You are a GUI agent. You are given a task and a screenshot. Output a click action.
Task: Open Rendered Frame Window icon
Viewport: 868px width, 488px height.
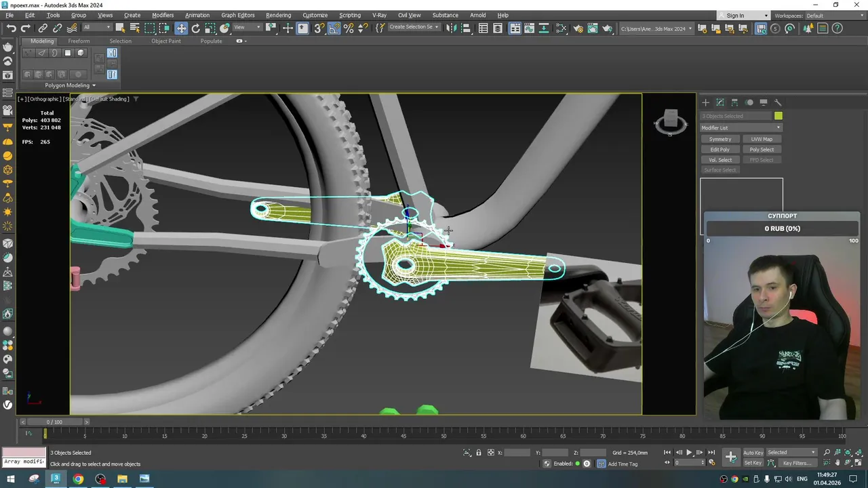[x=593, y=28]
